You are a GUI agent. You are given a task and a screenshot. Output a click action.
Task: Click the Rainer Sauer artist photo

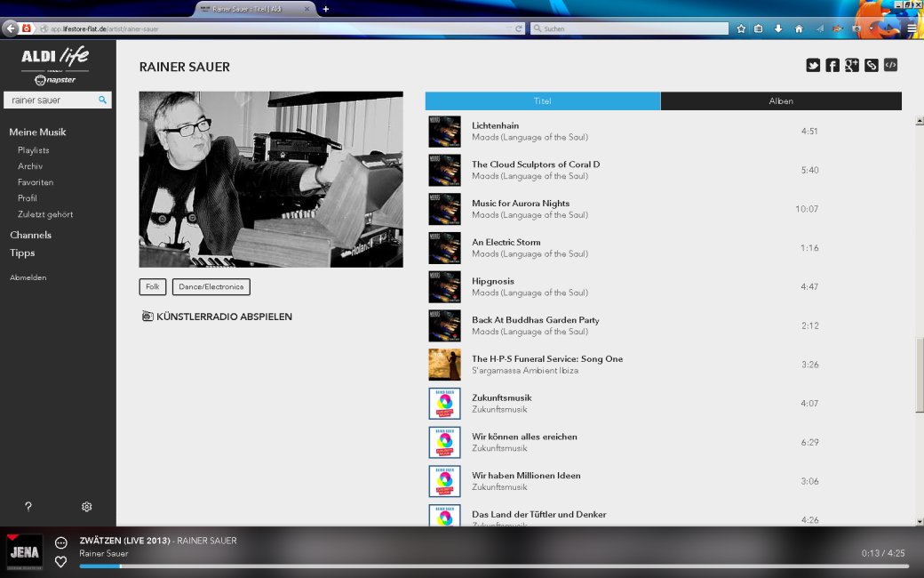(x=271, y=180)
